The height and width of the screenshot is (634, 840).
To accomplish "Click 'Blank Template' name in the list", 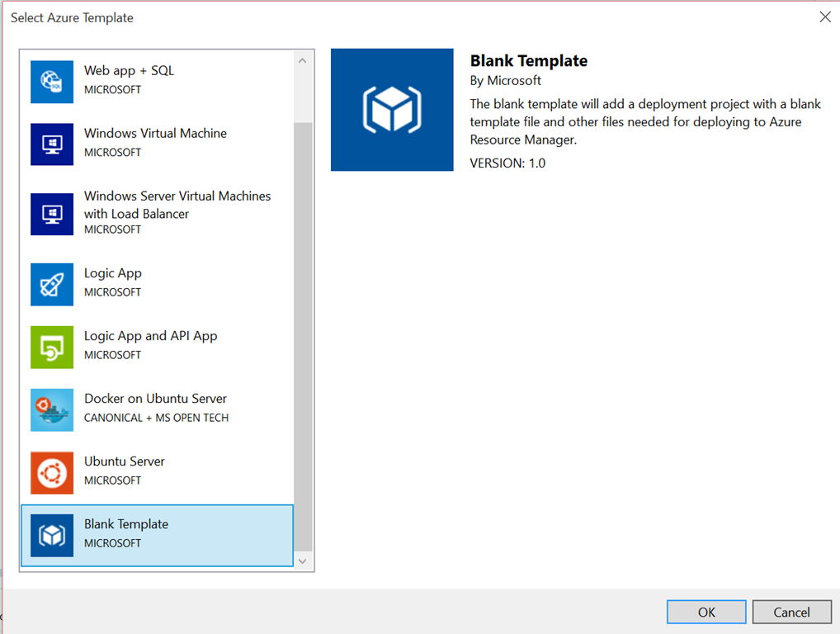I will pyautogui.click(x=126, y=524).
